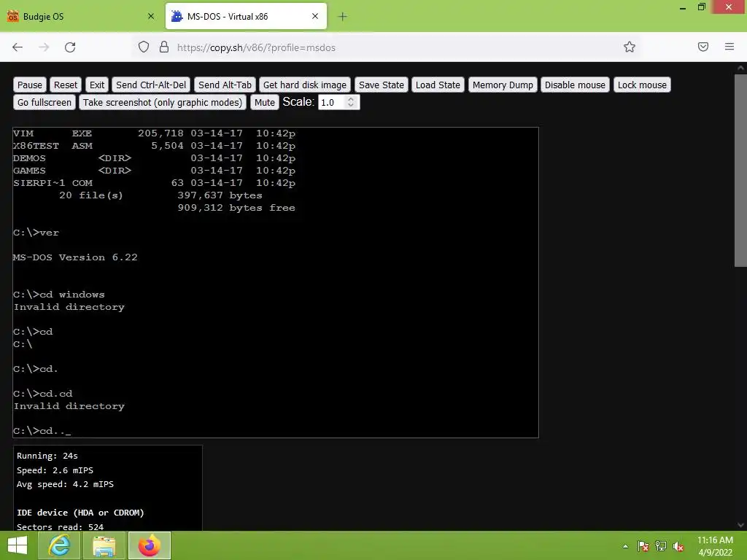Click the address bar URL
The width and height of the screenshot is (747, 560).
click(x=256, y=47)
